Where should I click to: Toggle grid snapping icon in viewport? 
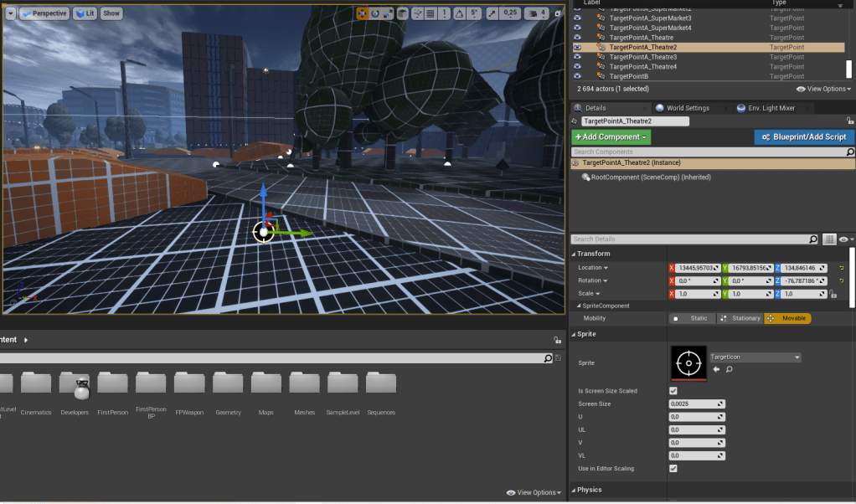click(431, 13)
